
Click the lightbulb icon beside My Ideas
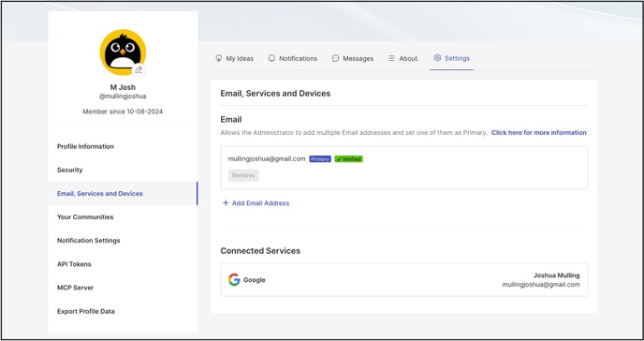pos(219,58)
